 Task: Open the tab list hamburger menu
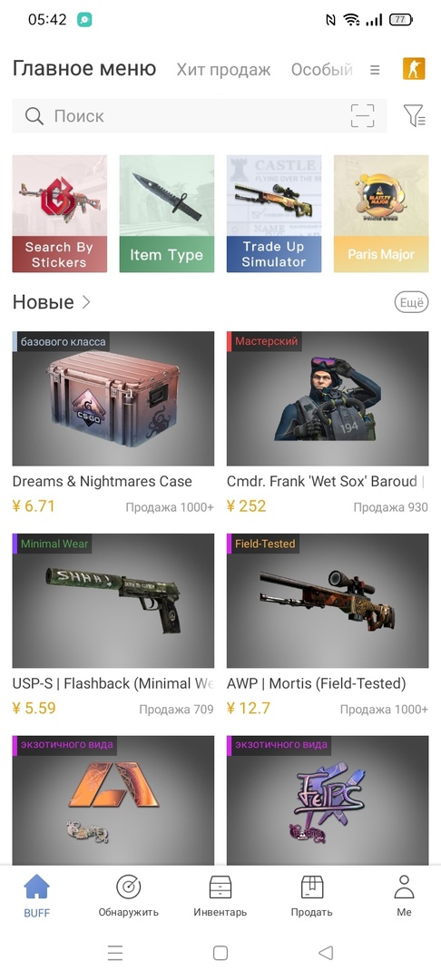(x=375, y=70)
